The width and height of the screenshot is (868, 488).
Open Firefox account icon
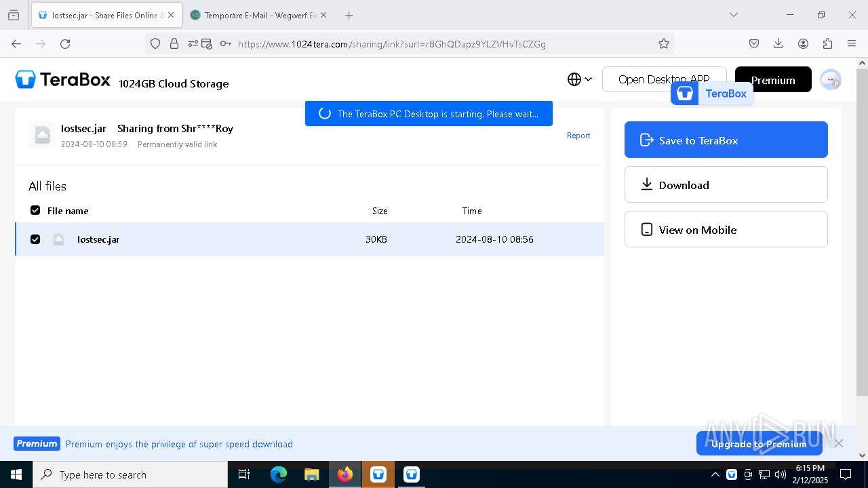point(803,43)
